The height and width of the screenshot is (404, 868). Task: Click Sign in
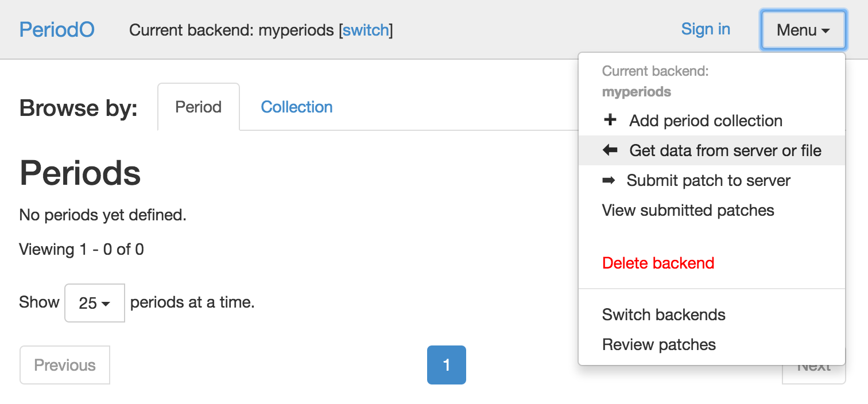click(706, 29)
